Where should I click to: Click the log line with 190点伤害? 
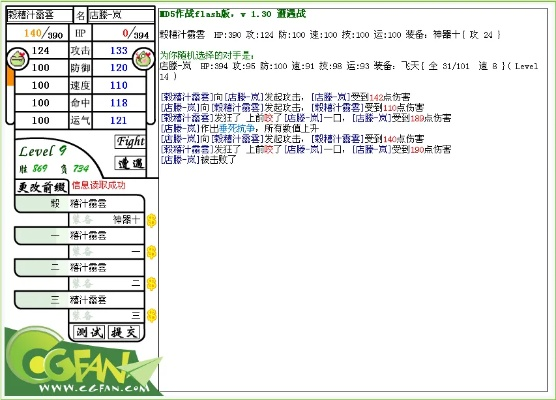pyautogui.click(x=306, y=149)
